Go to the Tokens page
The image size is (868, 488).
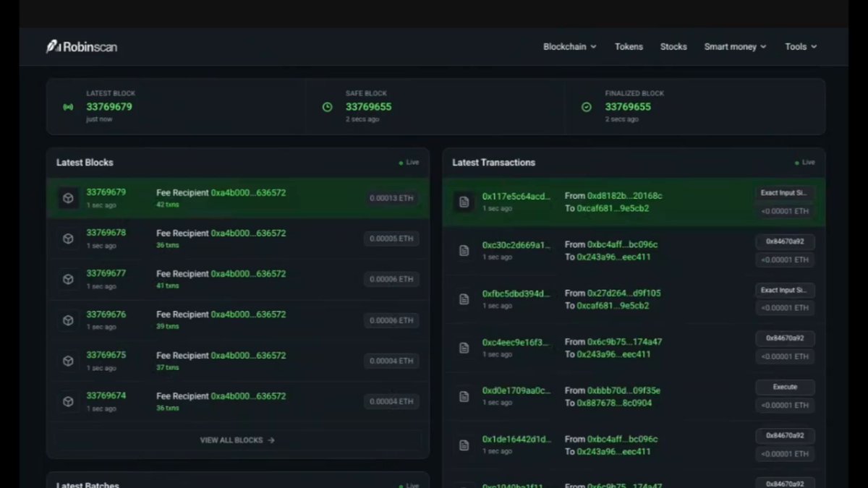pyautogui.click(x=629, y=47)
